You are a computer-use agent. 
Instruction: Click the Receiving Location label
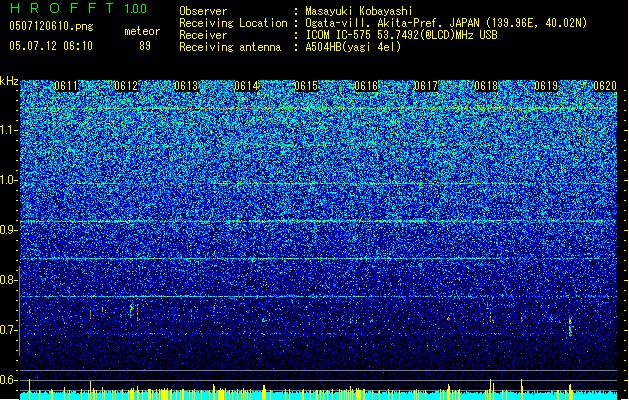pyautogui.click(x=233, y=23)
